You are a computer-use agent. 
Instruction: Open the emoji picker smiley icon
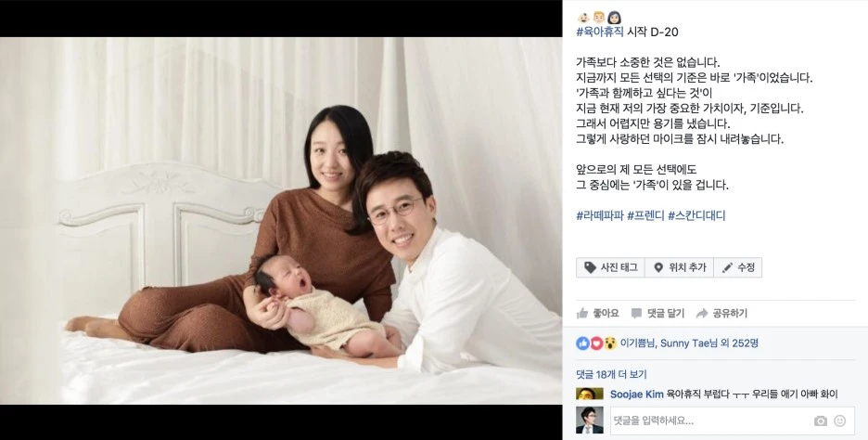[x=840, y=421]
